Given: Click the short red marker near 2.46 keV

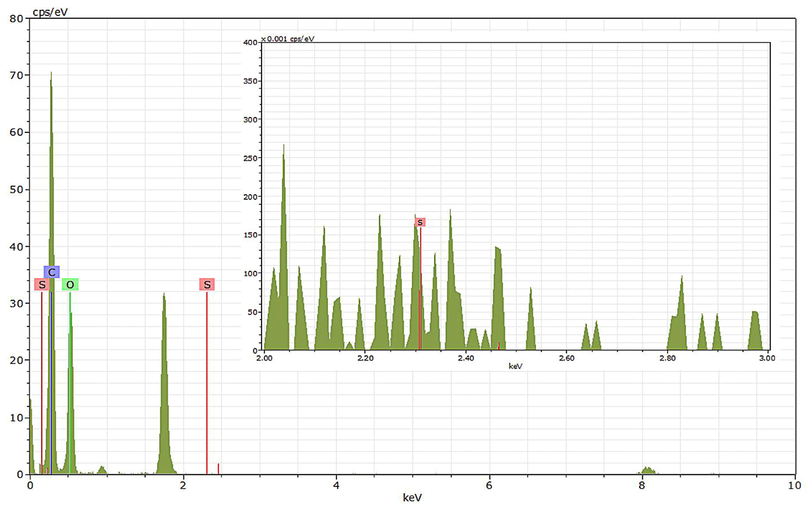Looking at the screenshot, I should click(218, 469).
